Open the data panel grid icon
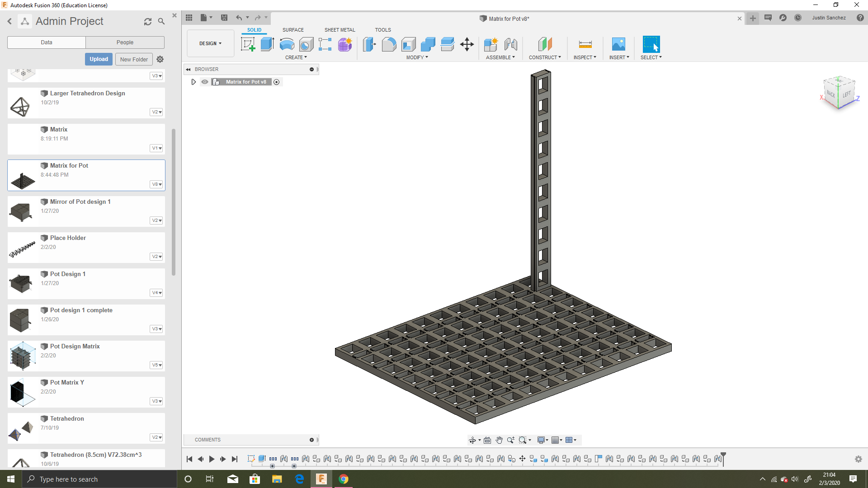Image resolution: width=868 pixels, height=488 pixels. pyautogui.click(x=189, y=18)
